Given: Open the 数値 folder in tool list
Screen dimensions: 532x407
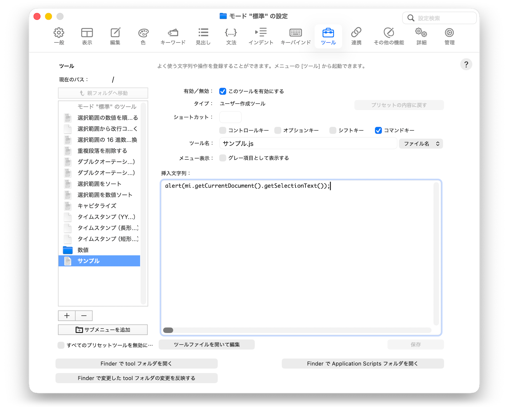Looking at the screenshot, I should (x=83, y=250).
